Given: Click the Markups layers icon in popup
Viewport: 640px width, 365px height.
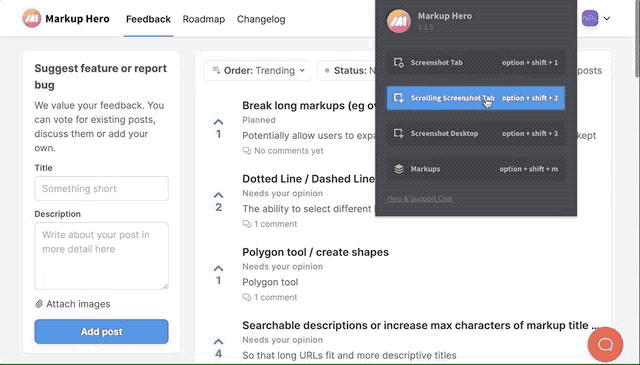Looking at the screenshot, I should pos(398,169).
